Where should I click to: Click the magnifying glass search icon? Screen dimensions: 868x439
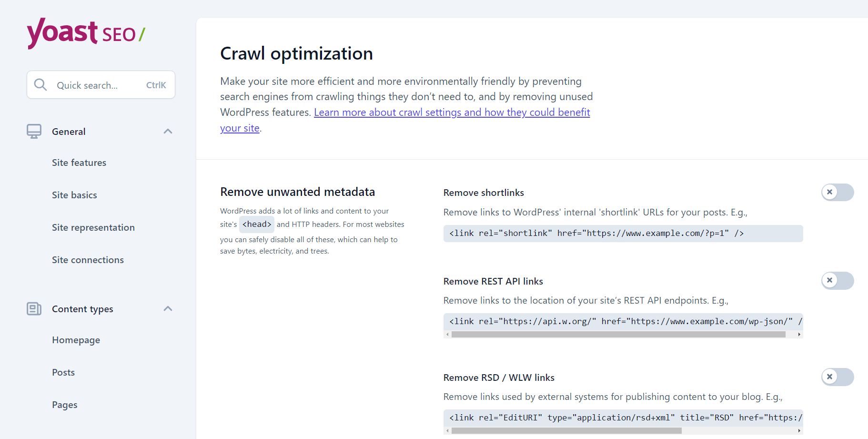pyautogui.click(x=40, y=85)
